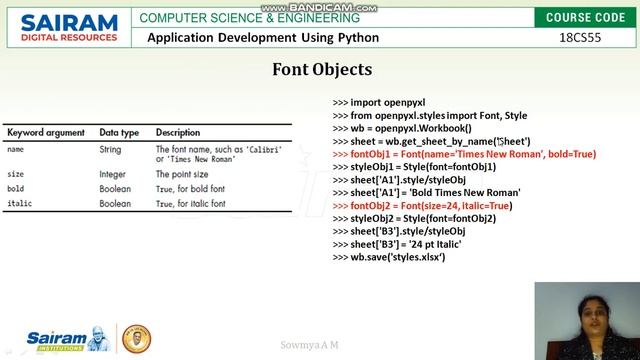Click the 'Integer' data type cell
This screenshot has height=360, width=640.
click(112, 175)
